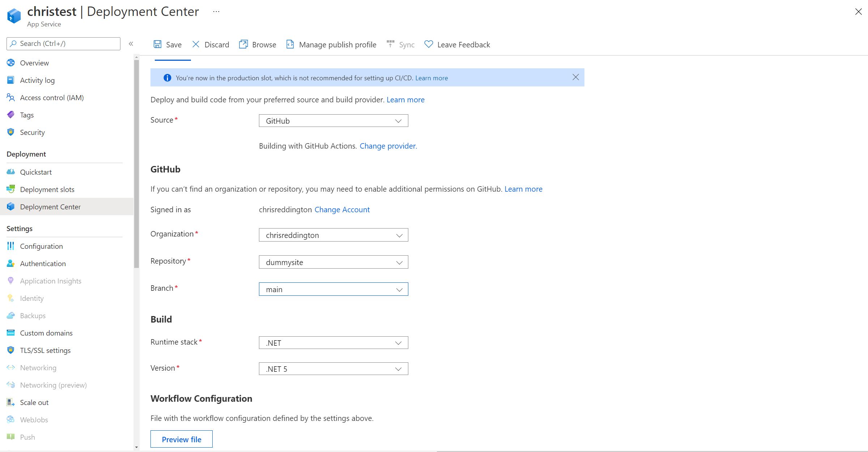Switch to Application Insights in Settings
Viewport: 868px width, 452px height.
[x=51, y=281]
